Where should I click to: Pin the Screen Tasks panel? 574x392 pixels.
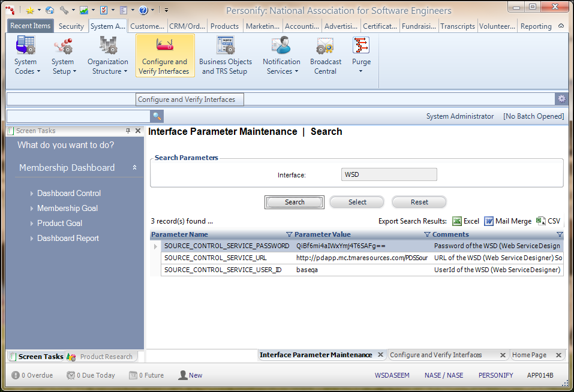[x=128, y=131]
